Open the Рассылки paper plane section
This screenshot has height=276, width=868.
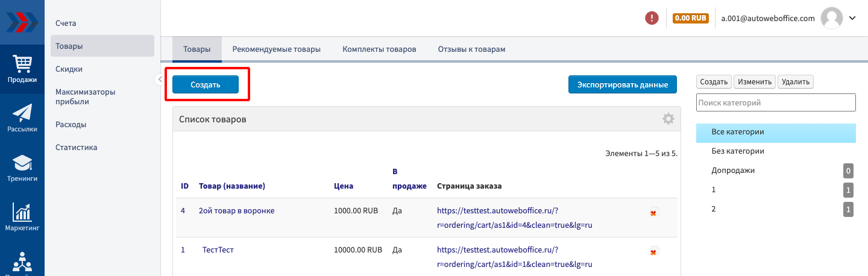(x=22, y=118)
